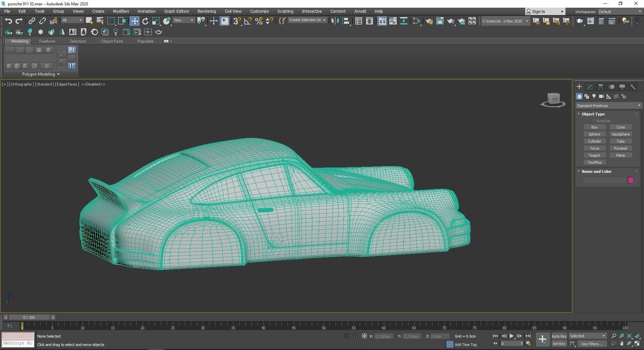This screenshot has width=644, height=350.
Task: Open the Modifiers menu
Action: [x=121, y=11]
